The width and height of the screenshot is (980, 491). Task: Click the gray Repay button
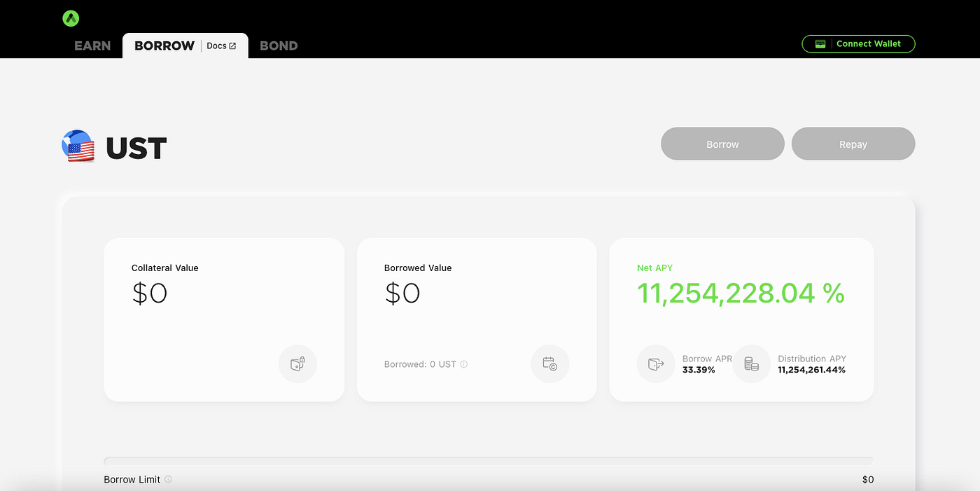click(853, 144)
